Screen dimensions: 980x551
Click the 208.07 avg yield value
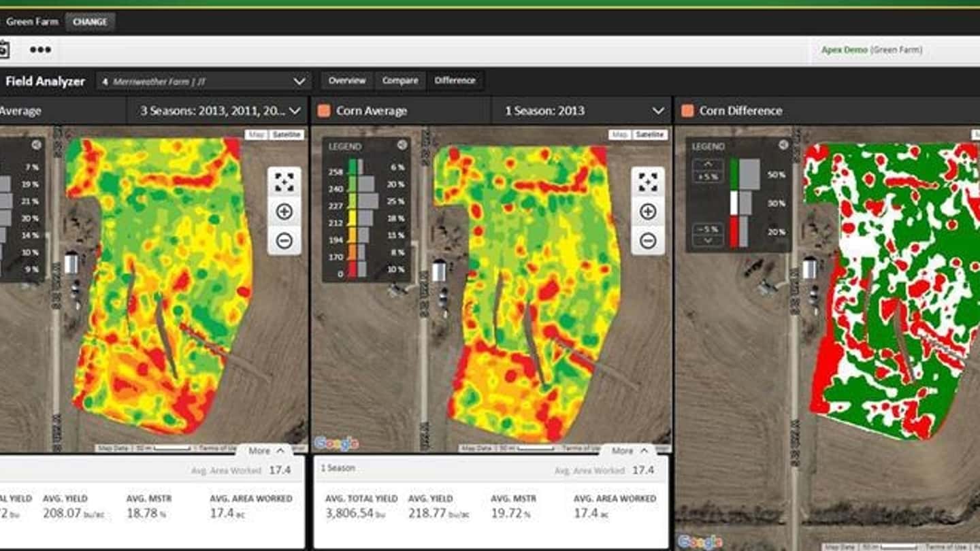click(x=75, y=514)
